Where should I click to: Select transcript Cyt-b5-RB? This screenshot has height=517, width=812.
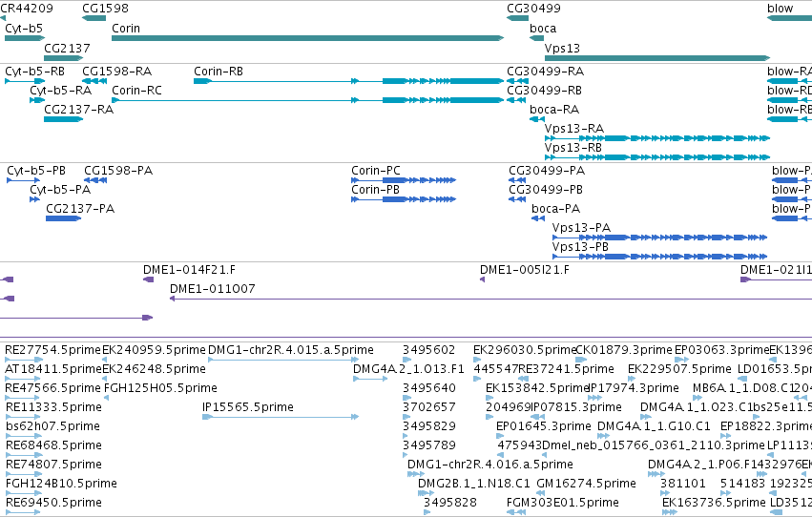pyautogui.click(x=25, y=81)
